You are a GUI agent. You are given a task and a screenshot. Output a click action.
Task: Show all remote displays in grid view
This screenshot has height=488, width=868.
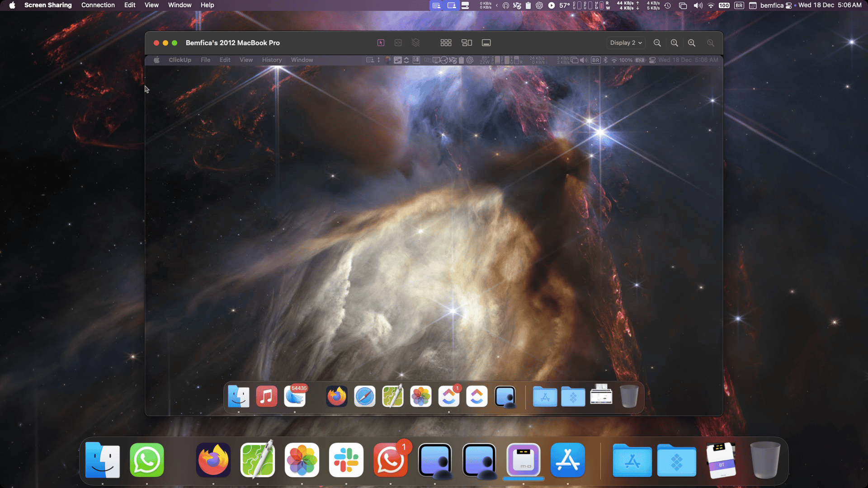click(446, 42)
